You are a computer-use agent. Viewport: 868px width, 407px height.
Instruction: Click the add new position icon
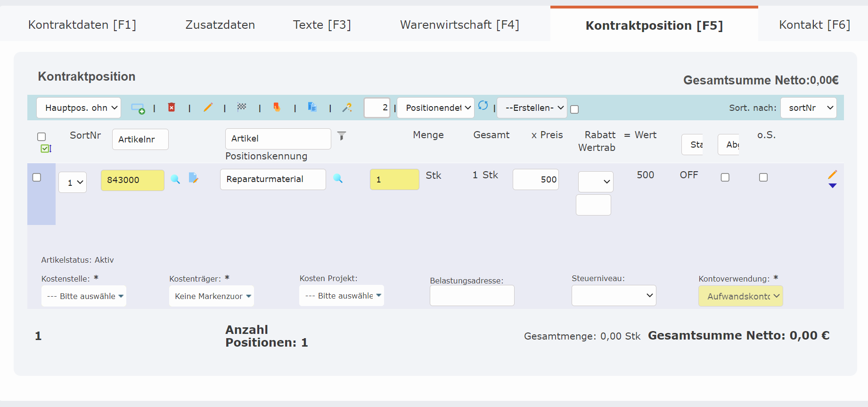(138, 108)
